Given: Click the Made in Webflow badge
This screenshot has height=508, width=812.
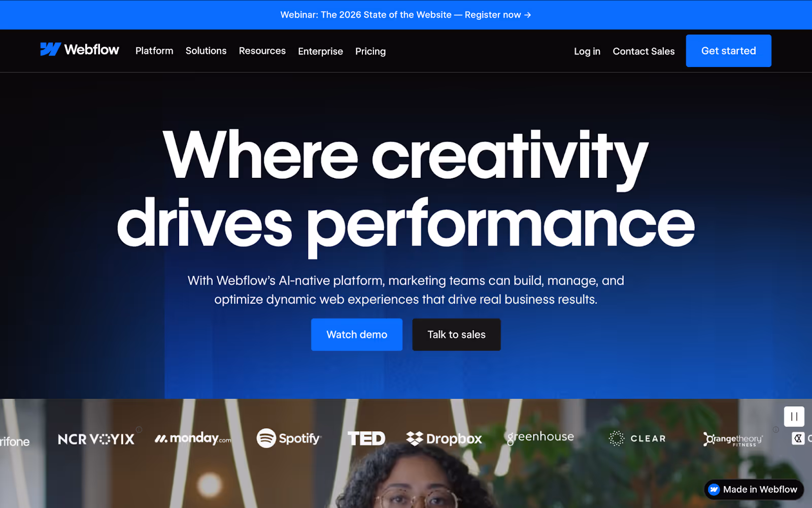Looking at the screenshot, I should click(x=754, y=489).
